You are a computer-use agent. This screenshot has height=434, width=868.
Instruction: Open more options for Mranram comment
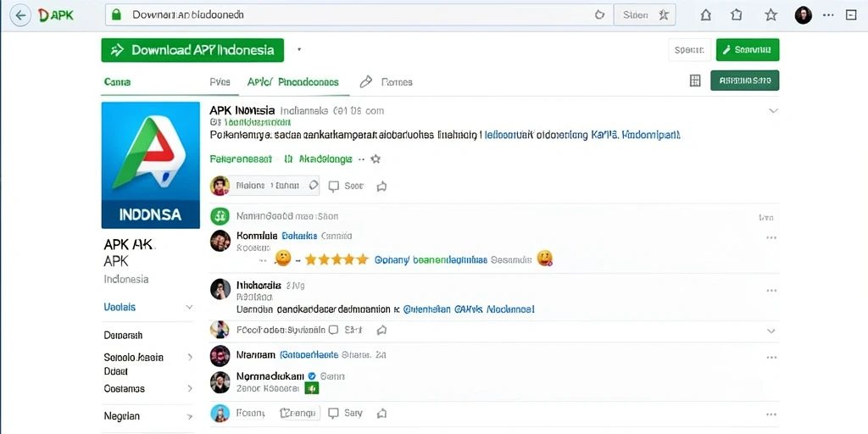(771, 358)
